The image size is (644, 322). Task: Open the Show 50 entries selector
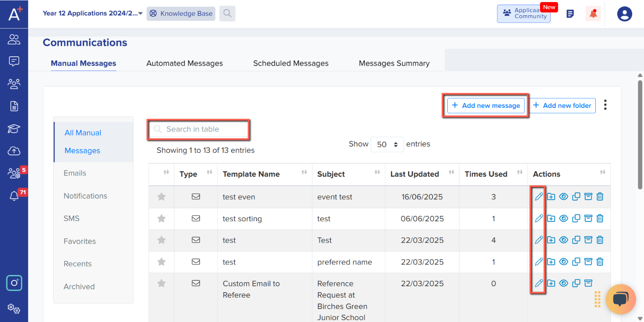pyautogui.click(x=387, y=144)
